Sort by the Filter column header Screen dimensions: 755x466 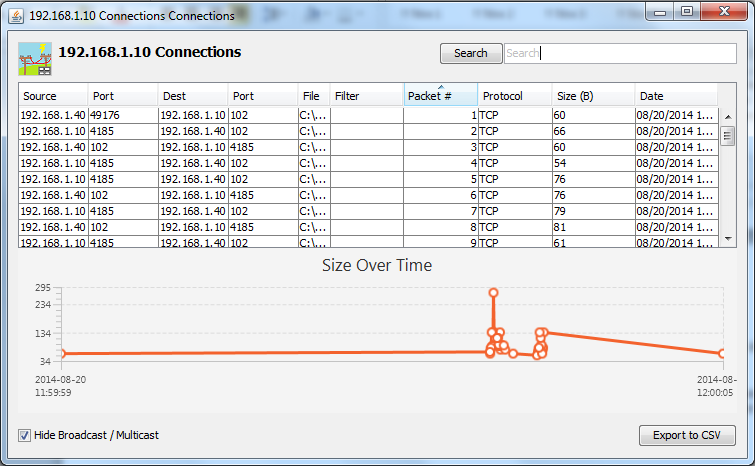[x=367, y=96]
